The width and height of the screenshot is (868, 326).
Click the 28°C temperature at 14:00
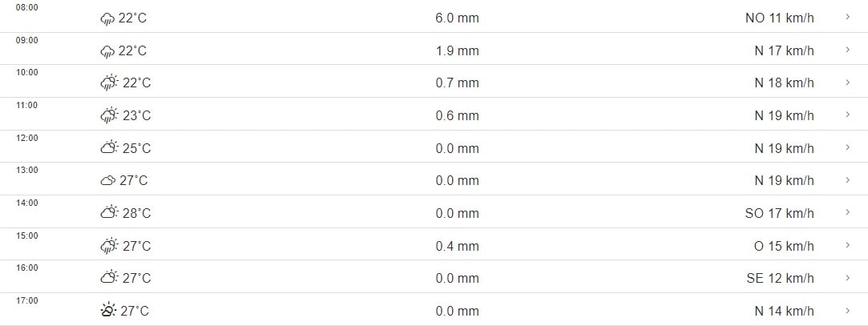click(x=136, y=213)
